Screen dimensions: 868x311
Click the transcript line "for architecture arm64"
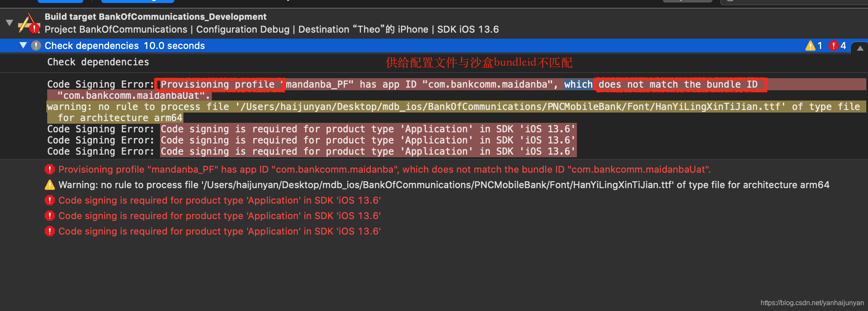click(x=120, y=118)
